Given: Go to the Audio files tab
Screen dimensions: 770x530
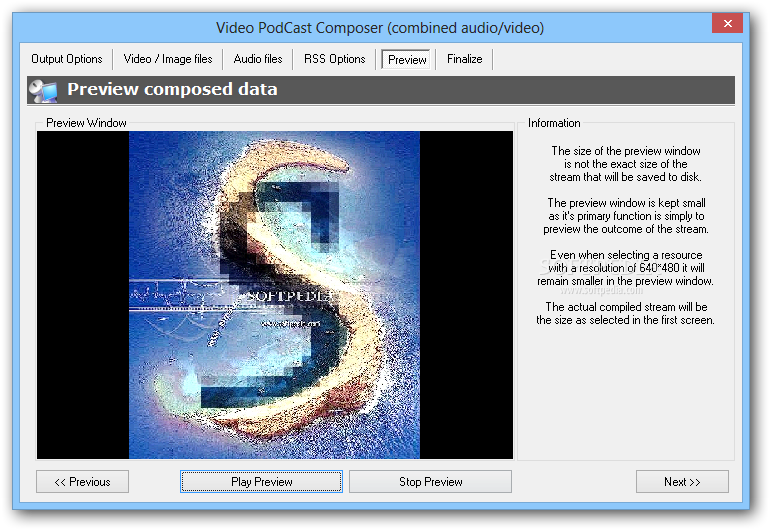Looking at the screenshot, I should 258,59.
